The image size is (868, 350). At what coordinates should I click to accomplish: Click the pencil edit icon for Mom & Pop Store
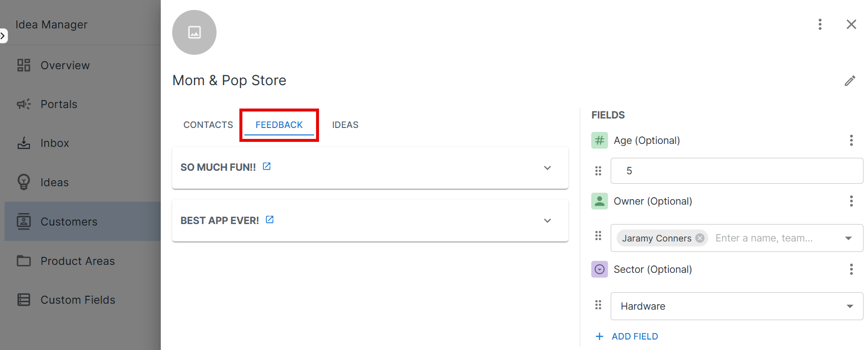850,81
